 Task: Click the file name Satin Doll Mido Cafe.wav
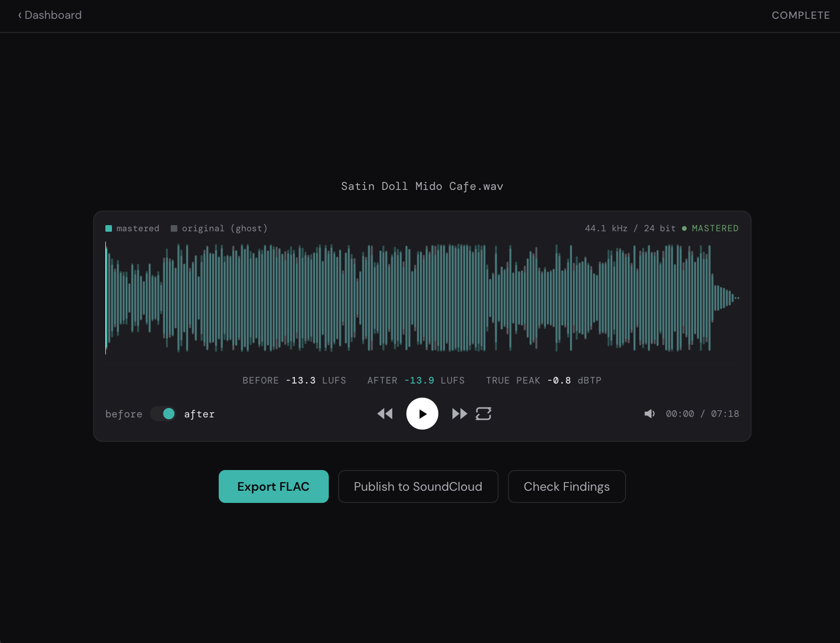click(422, 186)
